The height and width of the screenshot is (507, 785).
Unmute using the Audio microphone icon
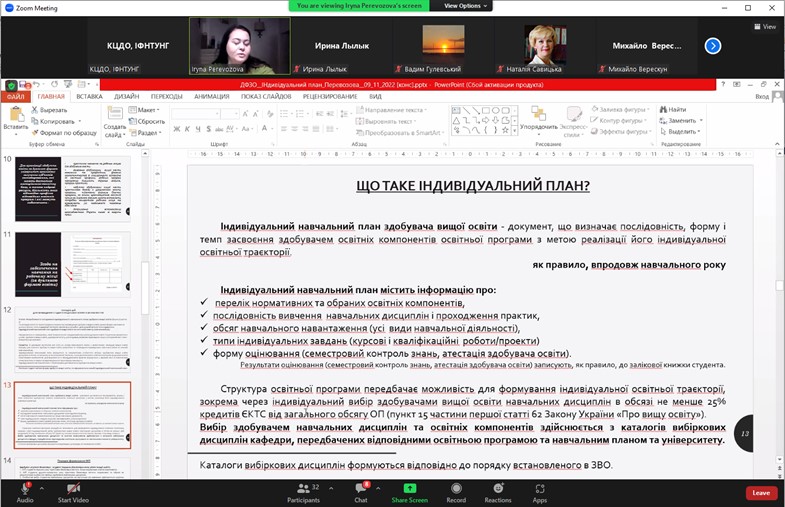[24, 488]
